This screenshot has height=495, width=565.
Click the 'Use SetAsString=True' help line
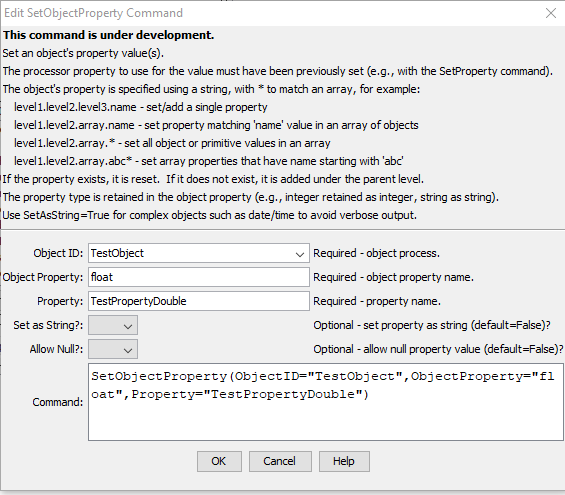click(x=210, y=215)
